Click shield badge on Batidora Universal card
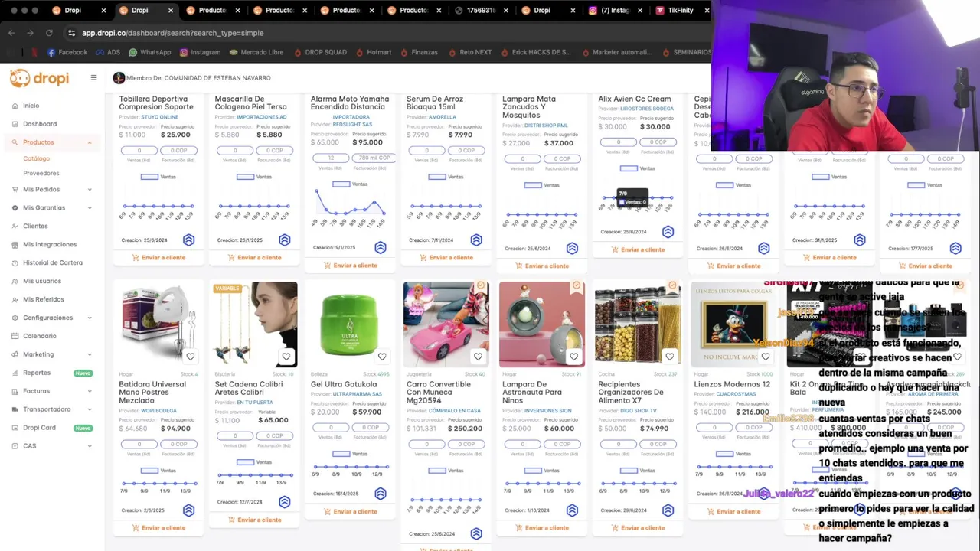The image size is (980, 551). tap(189, 510)
